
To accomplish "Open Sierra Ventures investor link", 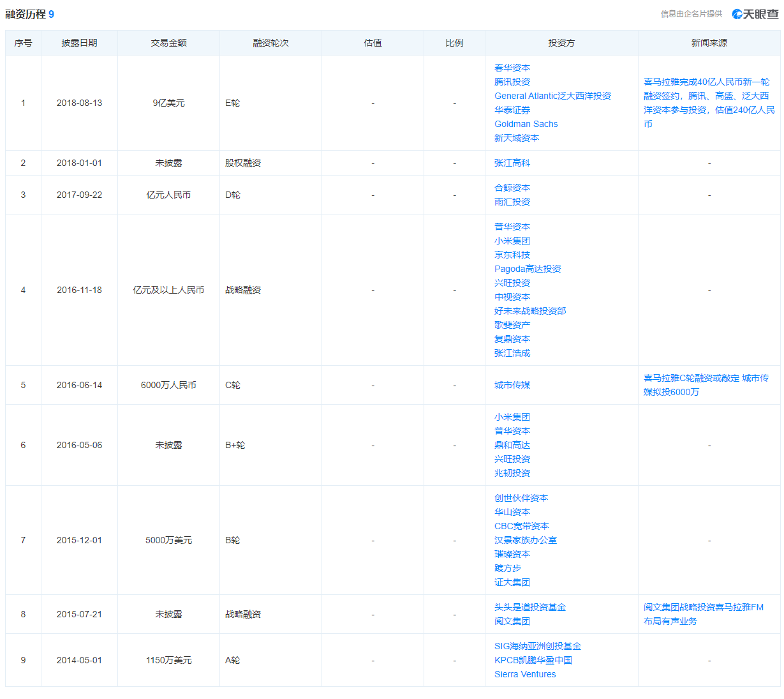I will (525, 674).
